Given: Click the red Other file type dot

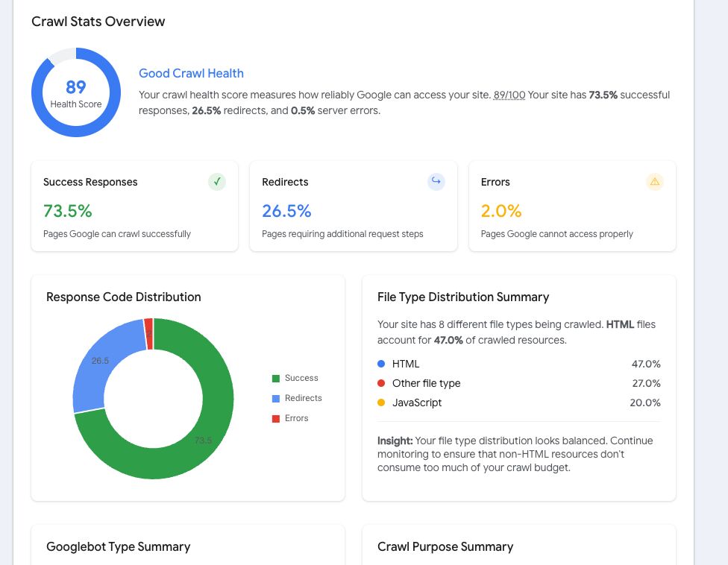Looking at the screenshot, I should pos(382,383).
